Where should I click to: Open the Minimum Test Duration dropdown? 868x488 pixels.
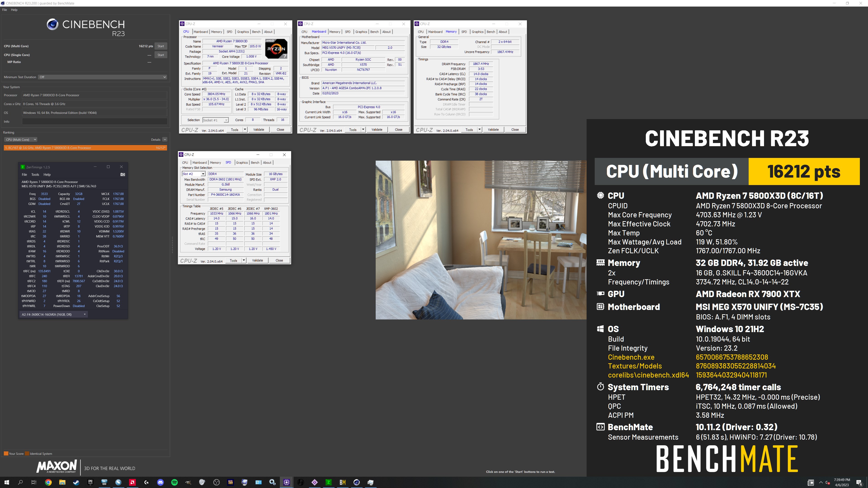point(102,77)
